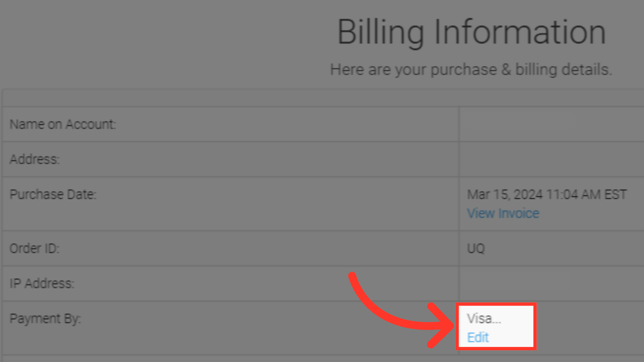Select the Visa... payment method text

click(484, 318)
